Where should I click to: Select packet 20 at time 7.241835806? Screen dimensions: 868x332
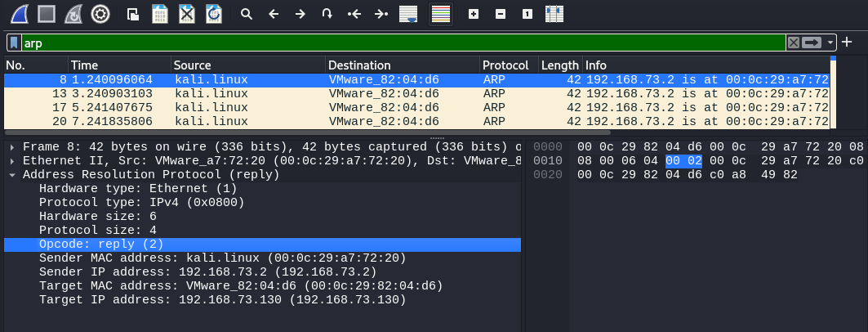(x=416, y=121)
